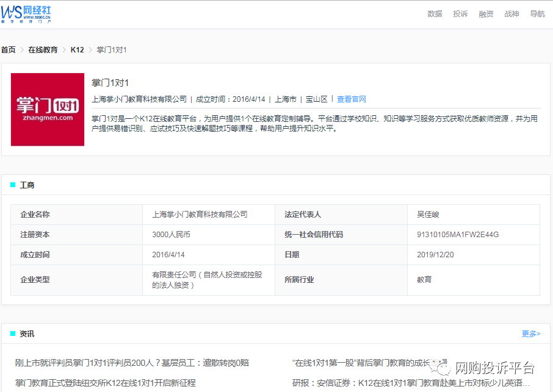Open article 掌门教育正式登陆纽交所
Screen dimensions: 553x392
tap(106, 383)
